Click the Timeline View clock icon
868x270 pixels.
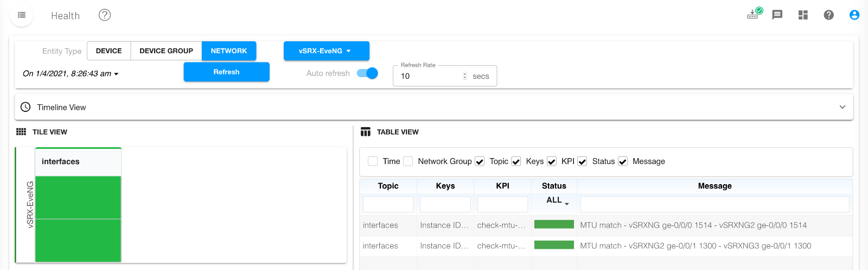[25, 107]
